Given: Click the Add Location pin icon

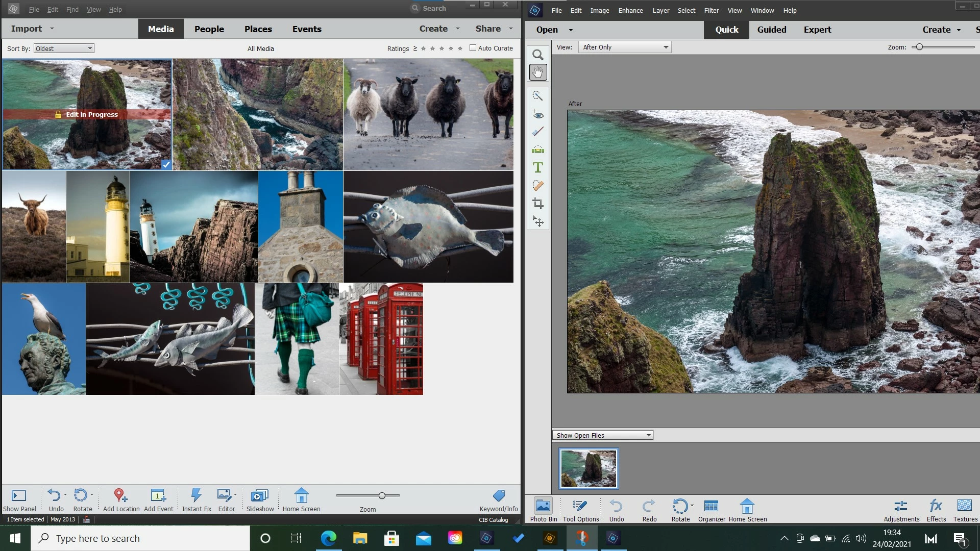Looking at the screenshot, I should (120, 495).
